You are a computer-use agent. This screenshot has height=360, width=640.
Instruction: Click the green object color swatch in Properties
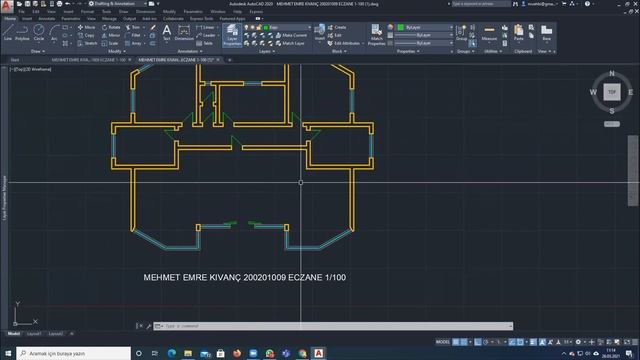pos(401,27)
